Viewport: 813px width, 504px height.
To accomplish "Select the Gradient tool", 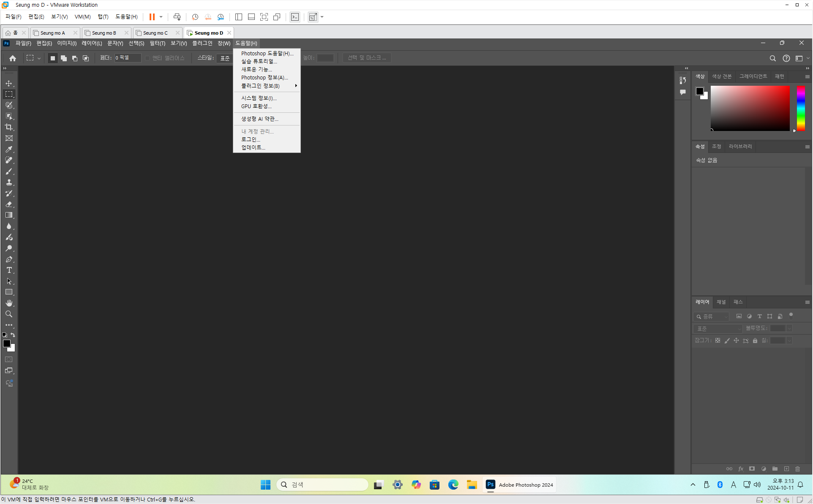I will point(9,215).
